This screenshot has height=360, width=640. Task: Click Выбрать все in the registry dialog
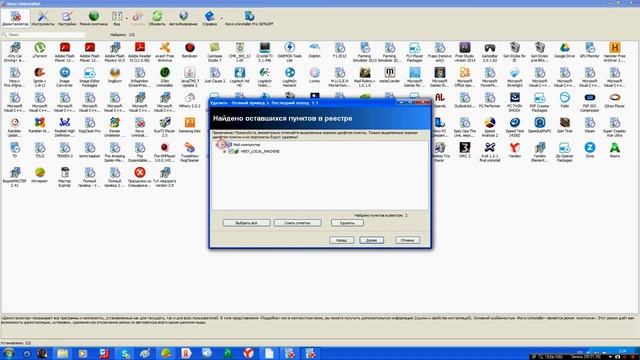point(247,223)
